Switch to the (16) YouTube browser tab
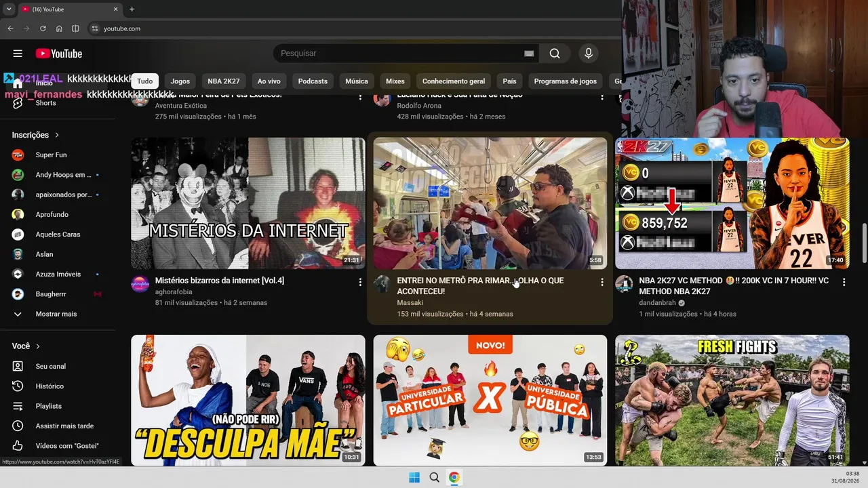Viewport: 868px width, 488px height. pos(69,9)
